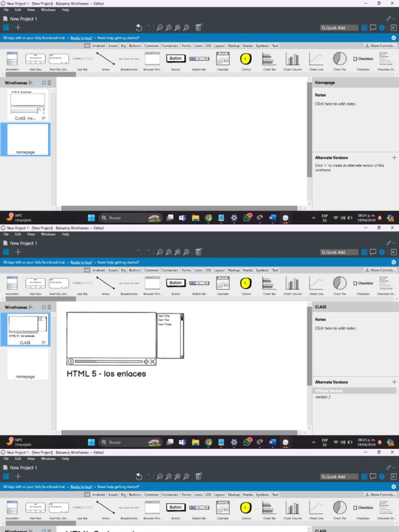Click video player progress bar in wireframe
The width and height of the screenshot is (399, 532).
coord(109,362)
